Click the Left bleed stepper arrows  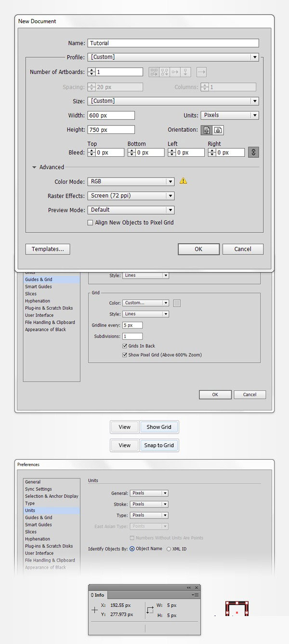click(x=171, y=152)
